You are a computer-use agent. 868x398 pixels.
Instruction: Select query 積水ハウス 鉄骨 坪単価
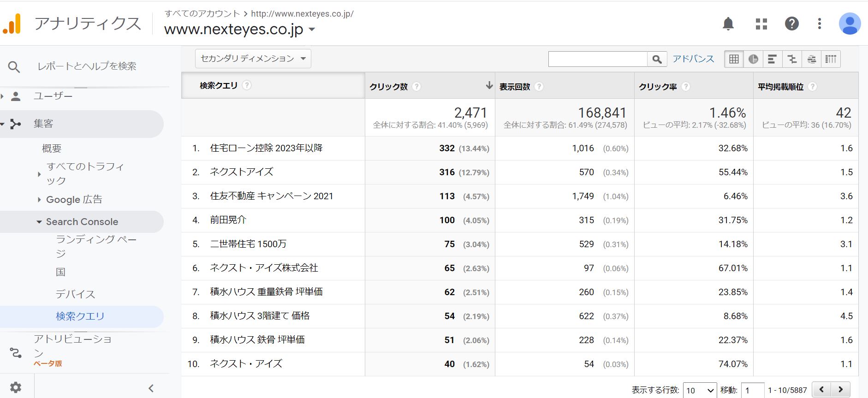(257, 340)
